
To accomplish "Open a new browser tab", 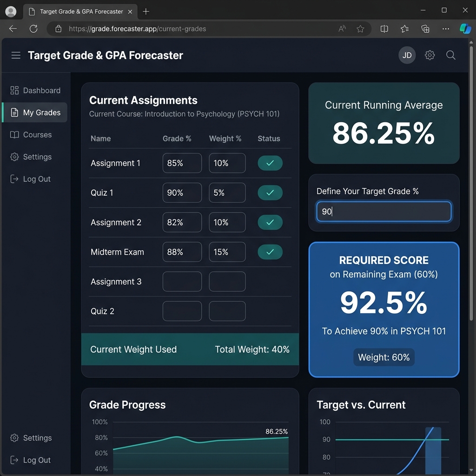I will (x=146, y=12).
